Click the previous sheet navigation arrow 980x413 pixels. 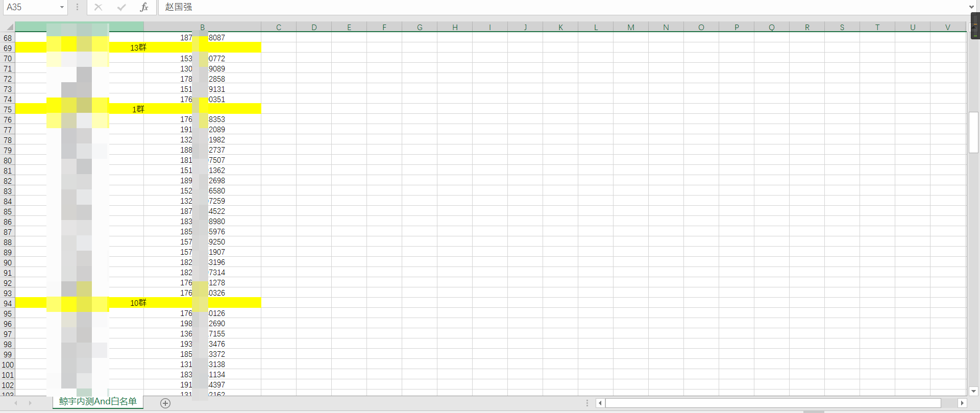16,403
